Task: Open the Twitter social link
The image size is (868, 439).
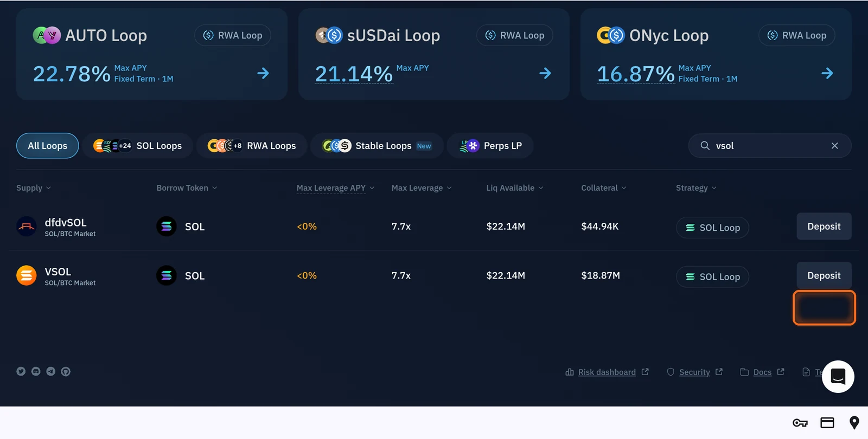Action: [x=21, y=371]
